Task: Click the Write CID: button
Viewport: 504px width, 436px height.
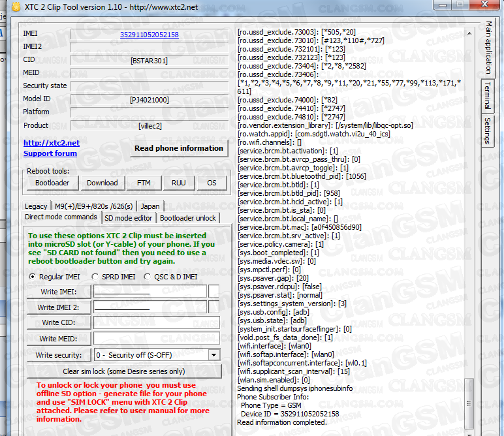Action: [59, 322]
